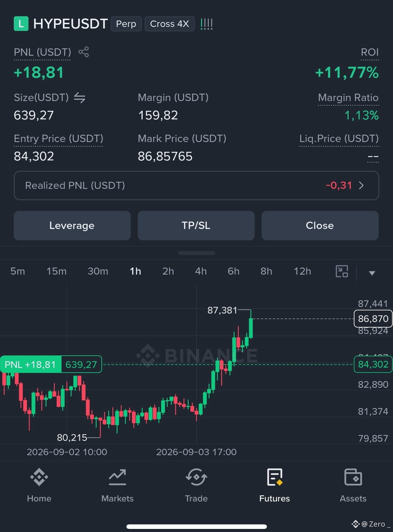
Task: Open the Home tab icon
Action: pyautogui.click(x=39, y=477)
